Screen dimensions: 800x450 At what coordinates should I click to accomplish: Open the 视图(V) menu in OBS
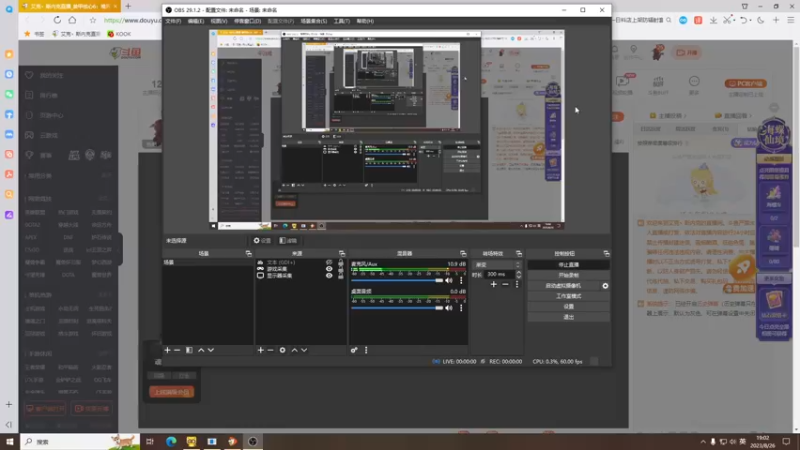coord(218,21)
